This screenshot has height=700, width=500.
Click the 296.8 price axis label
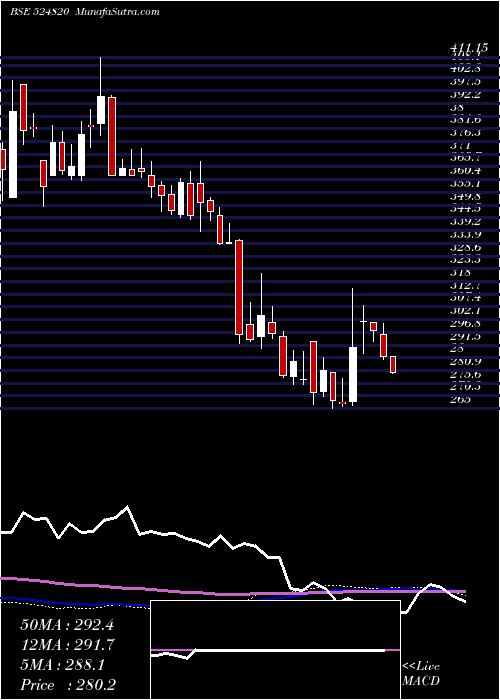click(x=466, y=323)
